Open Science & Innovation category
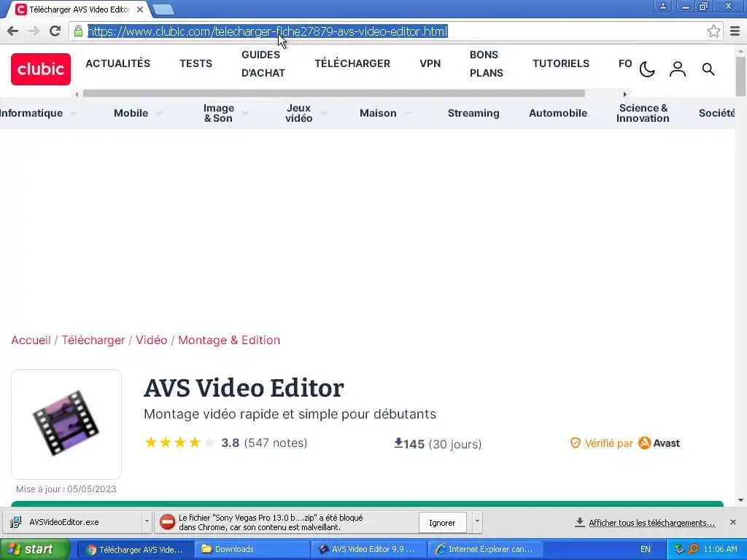The width and height of the screenshot is (747, 560). 643,113
